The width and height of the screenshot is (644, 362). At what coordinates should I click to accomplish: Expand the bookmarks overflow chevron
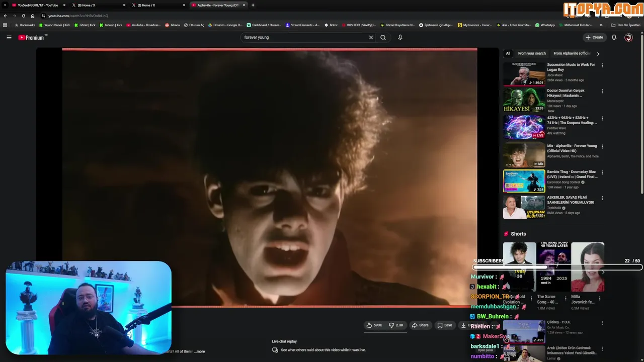point(601,25)
